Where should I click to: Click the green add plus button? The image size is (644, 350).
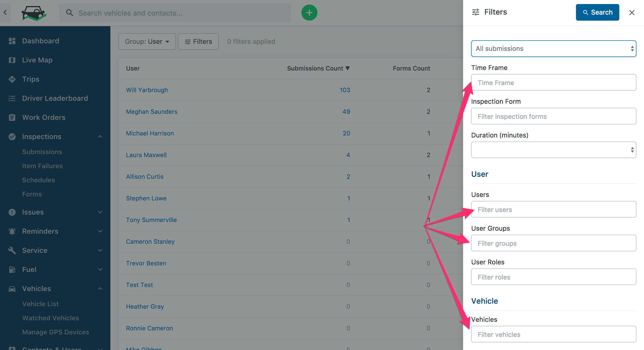pyautogui.click(x=309, y=13)
